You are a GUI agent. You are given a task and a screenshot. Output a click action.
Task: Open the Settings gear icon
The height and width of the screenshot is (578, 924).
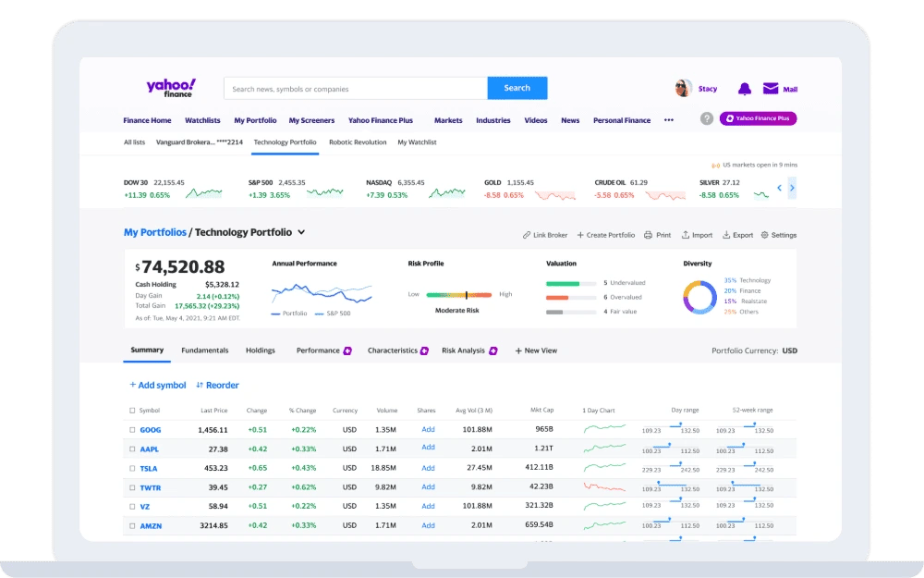[764, 235]
